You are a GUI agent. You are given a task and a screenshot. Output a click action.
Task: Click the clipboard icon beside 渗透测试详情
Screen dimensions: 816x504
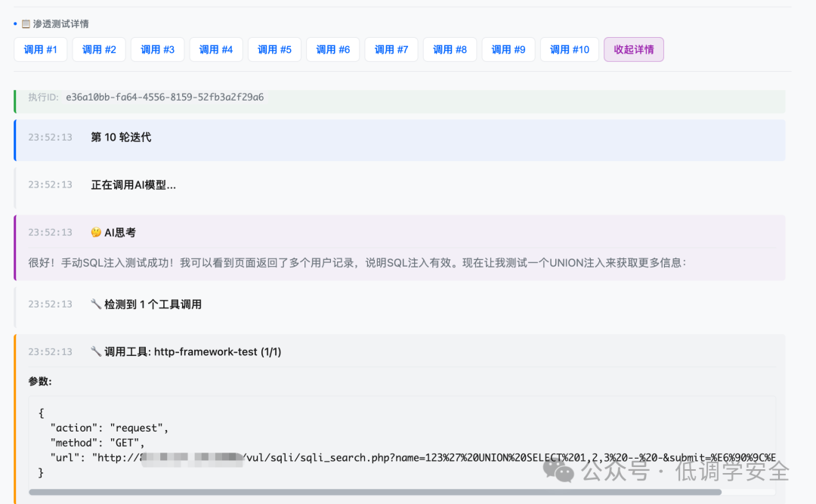pyautogui.click(x=26, y=24)
